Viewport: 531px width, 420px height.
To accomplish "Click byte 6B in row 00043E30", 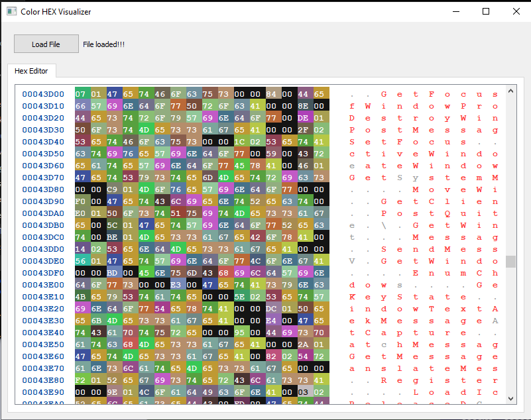I will [99, 321].
